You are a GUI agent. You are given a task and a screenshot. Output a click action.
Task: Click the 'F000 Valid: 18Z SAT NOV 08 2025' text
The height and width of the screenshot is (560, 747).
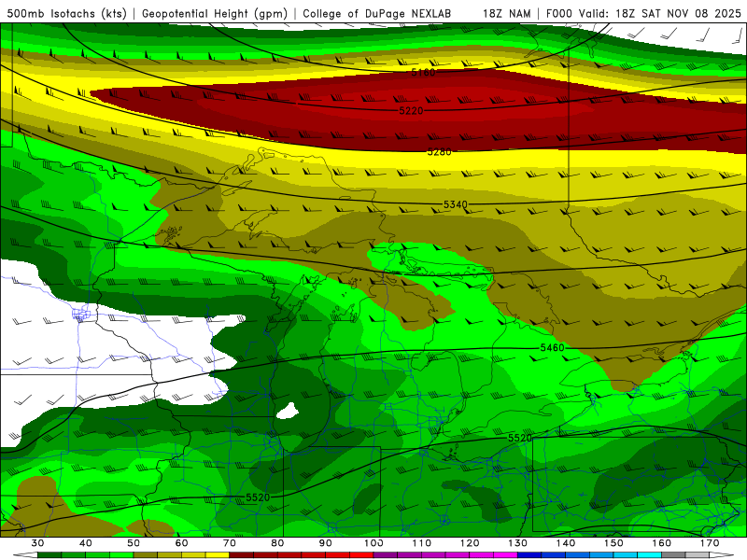643,13
